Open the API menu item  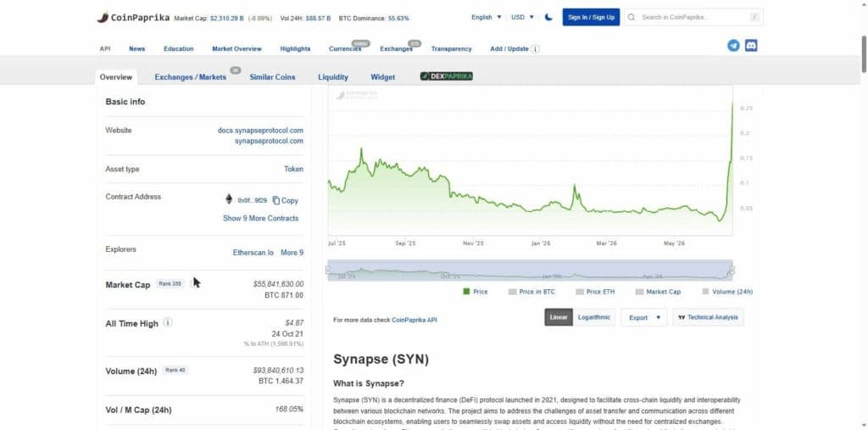click(x=105, y=48)
